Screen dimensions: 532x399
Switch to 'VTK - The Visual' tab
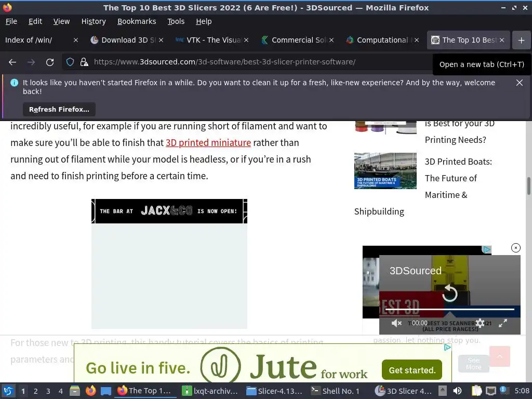[x=209, y=40]
